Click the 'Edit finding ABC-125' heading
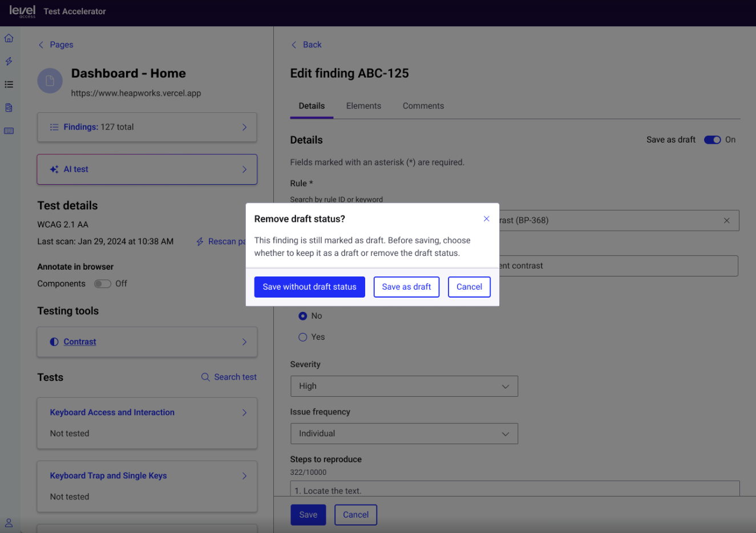756x533 pixels. 349,74
